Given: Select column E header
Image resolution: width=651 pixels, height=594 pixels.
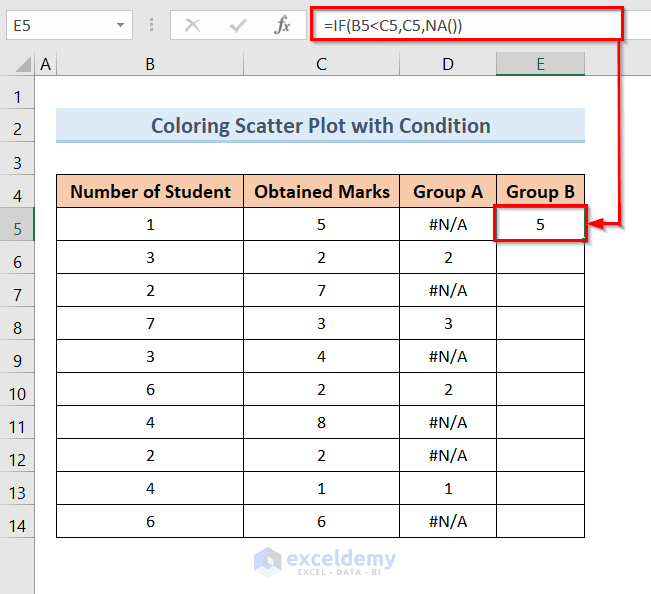Looking at the screenshot, I should (x=540, y=65).
